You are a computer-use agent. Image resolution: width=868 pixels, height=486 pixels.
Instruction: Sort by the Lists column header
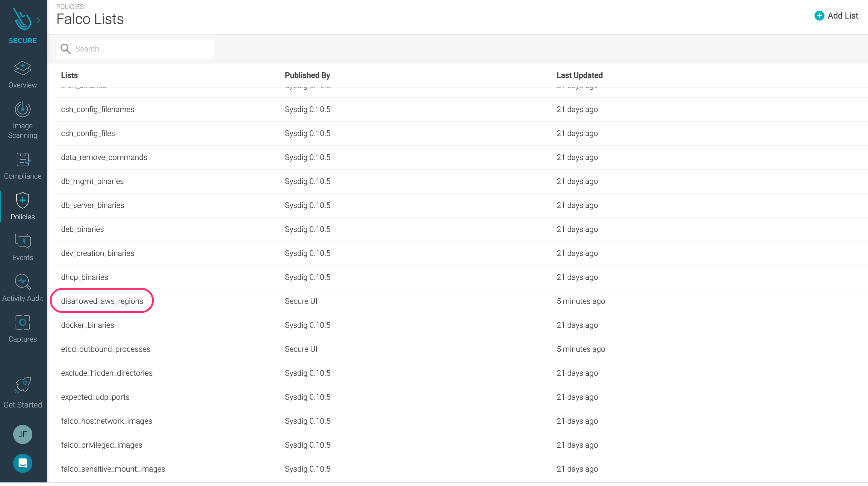pyautogui.click(x=69, y=75)
